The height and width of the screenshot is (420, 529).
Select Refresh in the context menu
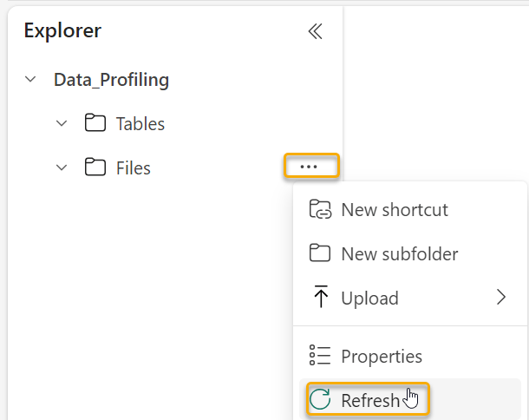[x=370, y=400]
